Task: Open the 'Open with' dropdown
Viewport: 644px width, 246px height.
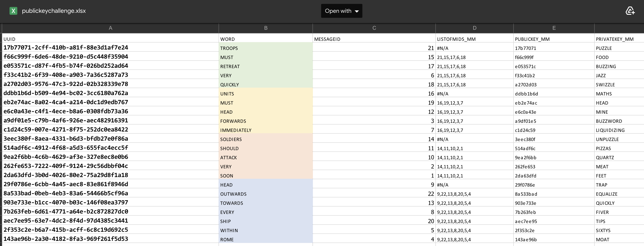Action: pyautogui.click(x=341, y=11)
